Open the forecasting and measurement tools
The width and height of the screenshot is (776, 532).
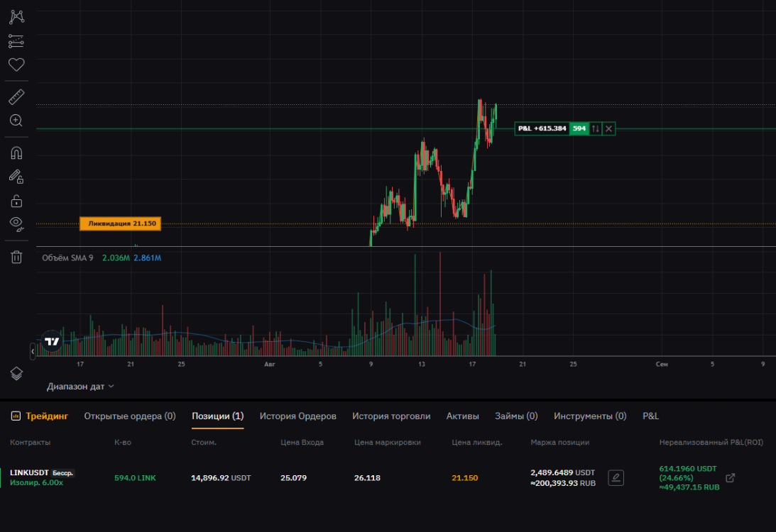coord(16,41)
